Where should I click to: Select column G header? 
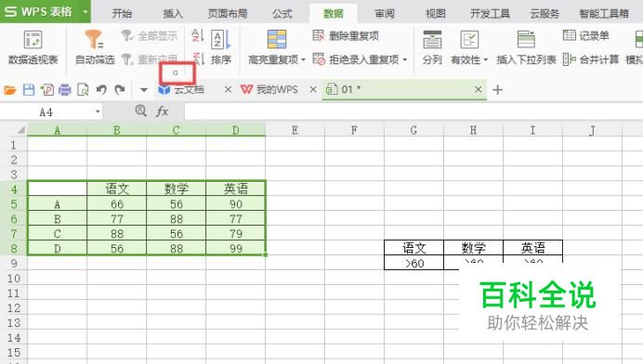[x=413, y=130]
